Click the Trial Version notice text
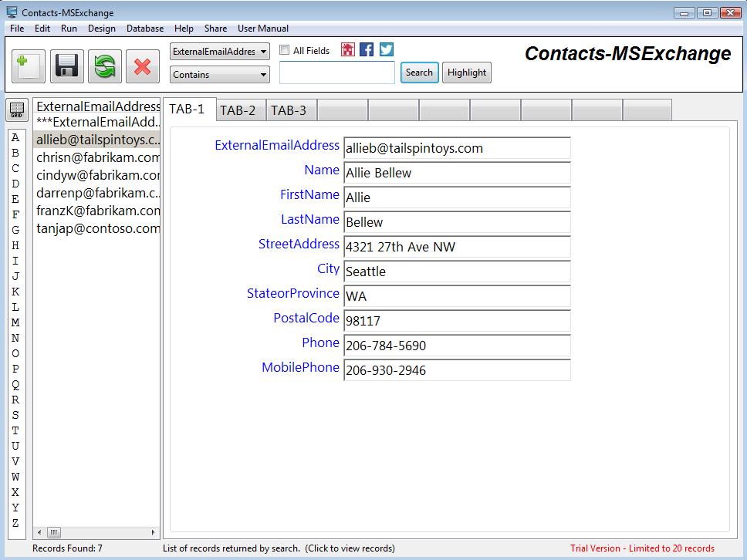 tap(642, 548)
